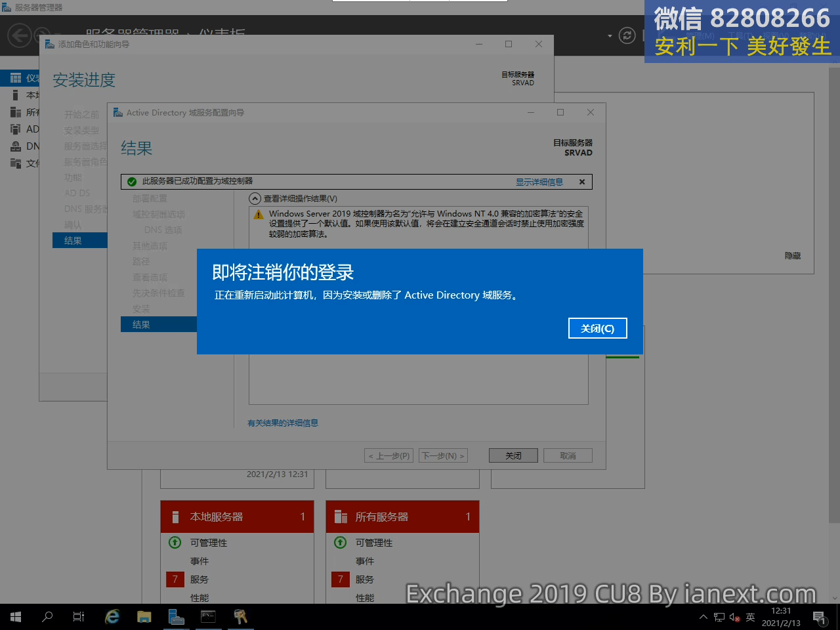840x630 pixels.
Task: Select 服务器选择 in the Add Roles wizard
Action: (85, 146)
